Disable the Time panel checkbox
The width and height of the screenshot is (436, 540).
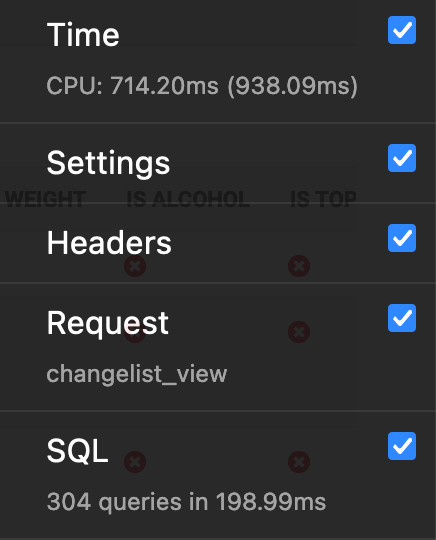(x=402, y=30)
